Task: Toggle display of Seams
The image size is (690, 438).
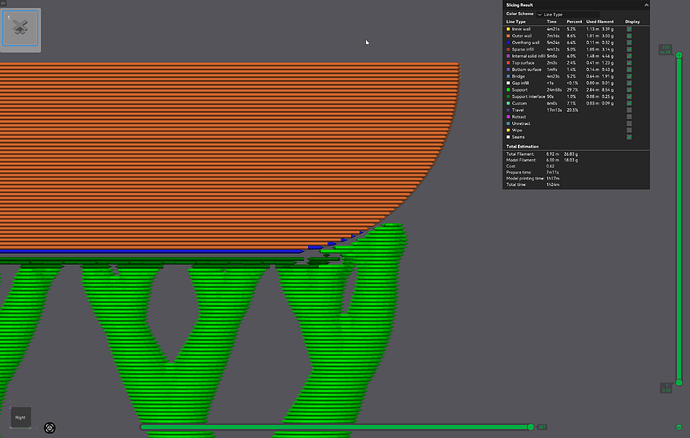Action: (x=629, y=137)
